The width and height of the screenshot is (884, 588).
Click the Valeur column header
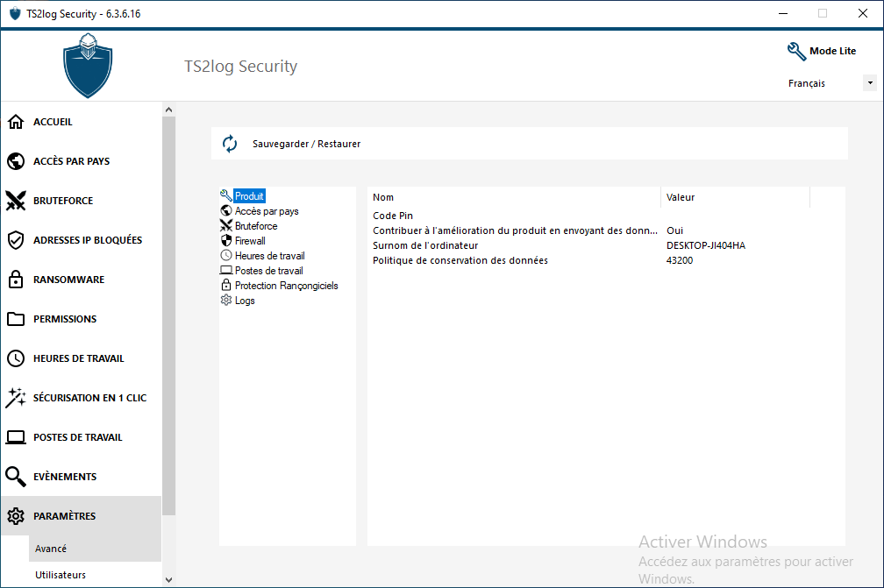coord(735,197)
